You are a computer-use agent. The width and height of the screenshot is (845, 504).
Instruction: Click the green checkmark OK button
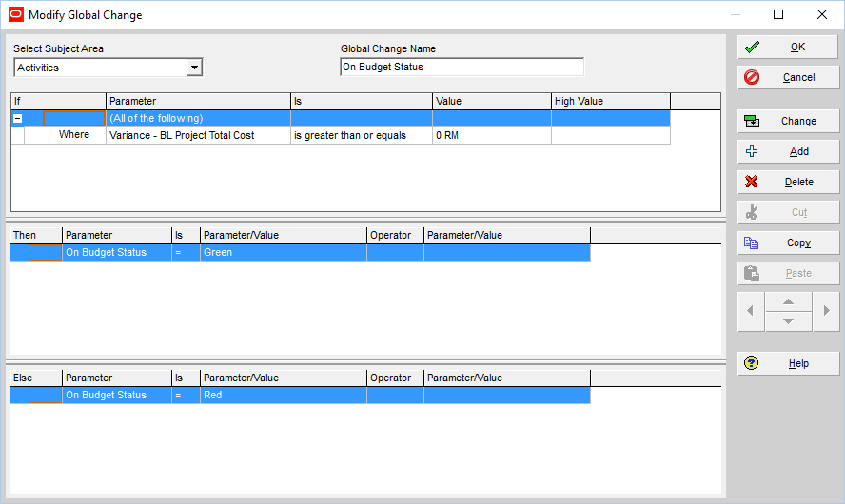click(788, 48)
